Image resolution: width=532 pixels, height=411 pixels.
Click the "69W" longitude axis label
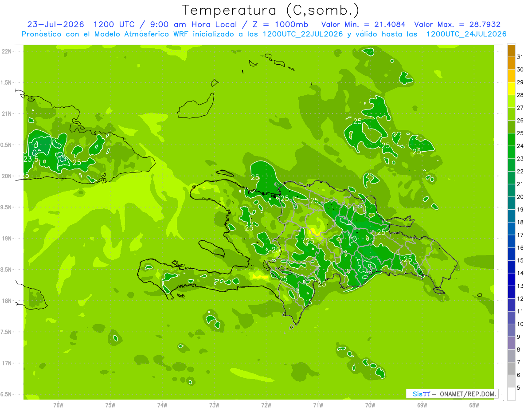tap(422, 405)
